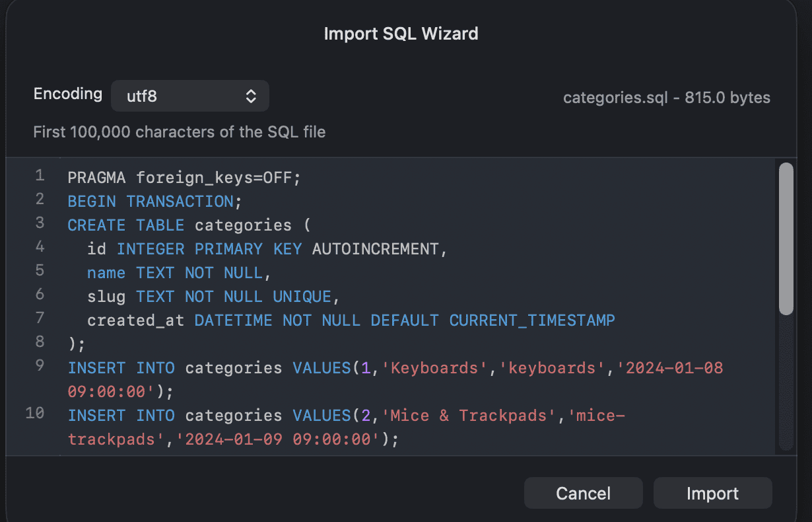Image resolution: width=812 pixels, height=522 pixels.
Task: Click the 'CREATE TABLE categories (' line
Action: [189, 225]
